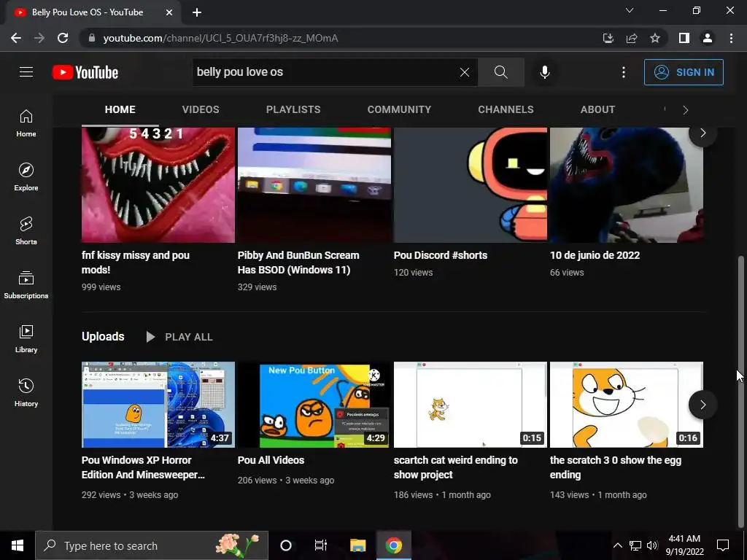Open History in sidebar
Screen dimensions: 747x560
point(26,392)
